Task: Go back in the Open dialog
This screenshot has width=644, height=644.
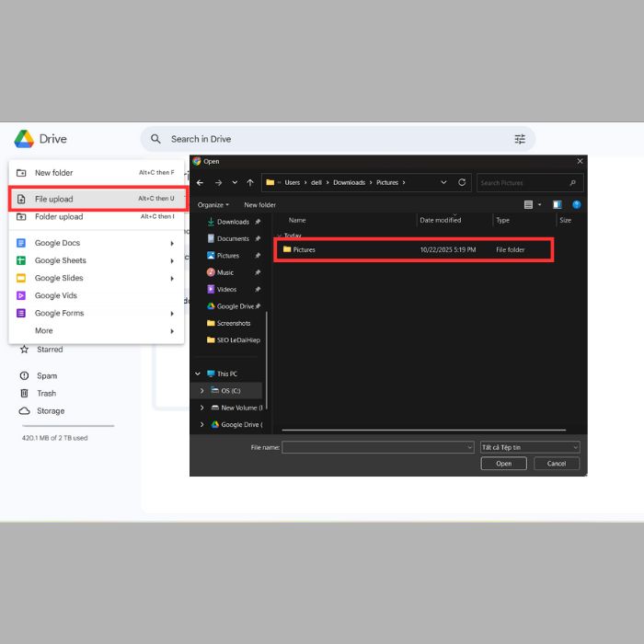Action: tap(200, 183)
